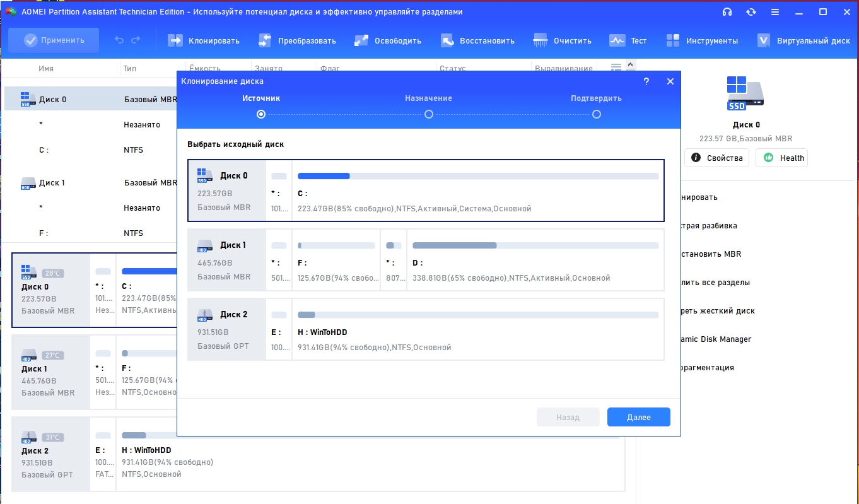Click the Назначение step label
The image size is (859, 504).
pyautogui.click(x=429, y=98)
